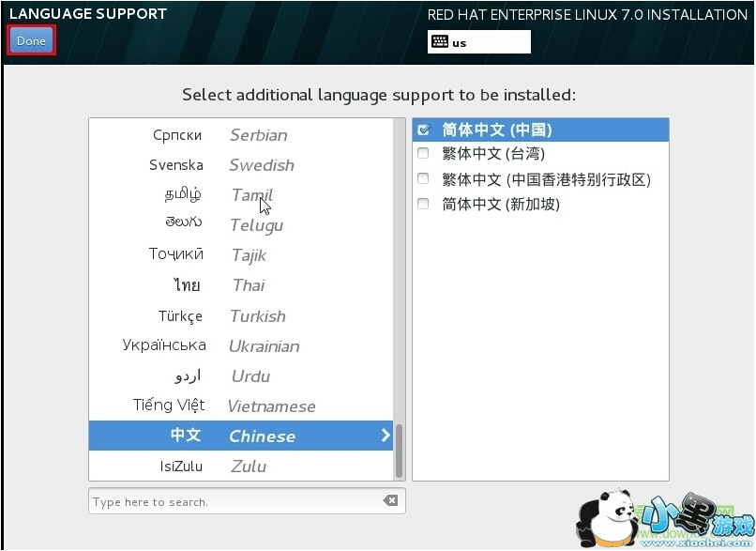This screenshot has width=756, height=551.
Task: Select the highlighted Chinese row
Action: 241,436
